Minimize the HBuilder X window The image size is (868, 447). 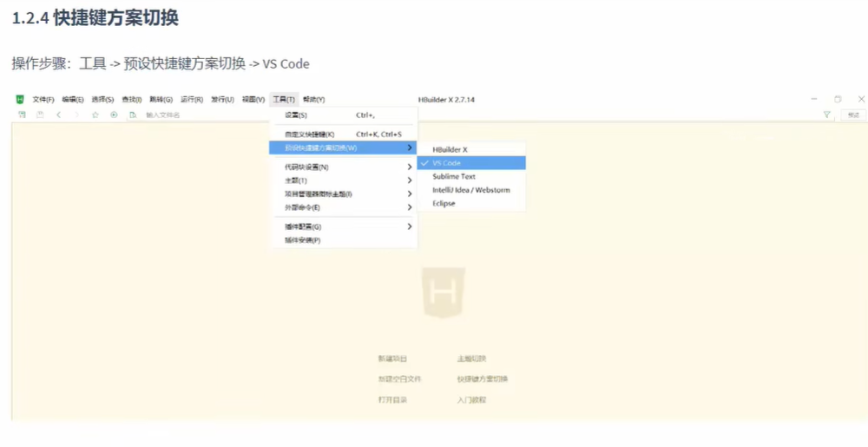814,99
